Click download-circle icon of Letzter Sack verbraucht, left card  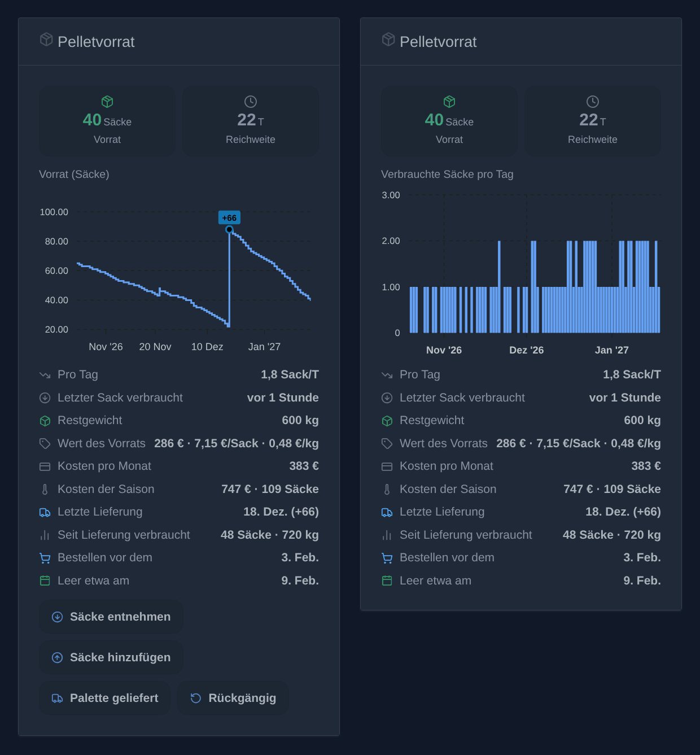pyautogui.click(x=45, y=398)
